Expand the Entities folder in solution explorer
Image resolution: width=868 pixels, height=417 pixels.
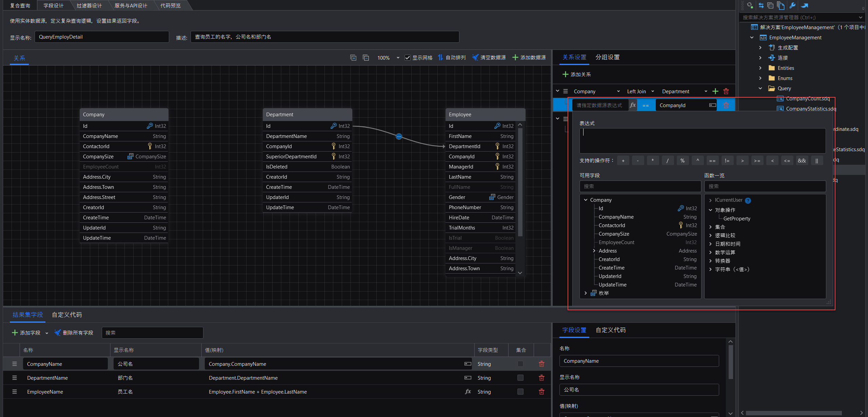pyautogui.click(x=760, y=68)
